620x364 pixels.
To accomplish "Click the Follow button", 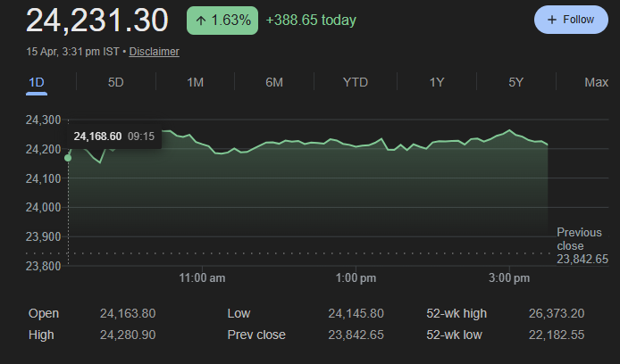I will point(570,20).
